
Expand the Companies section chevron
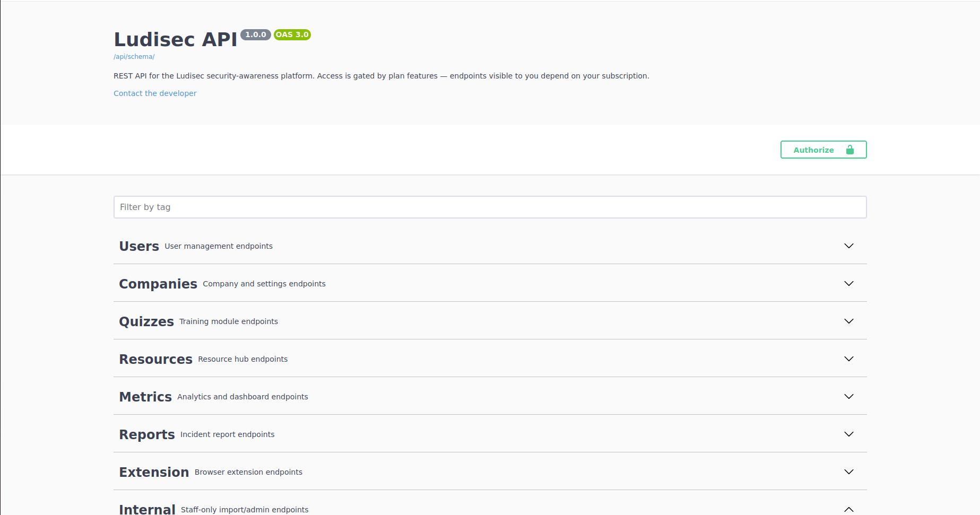849,283
